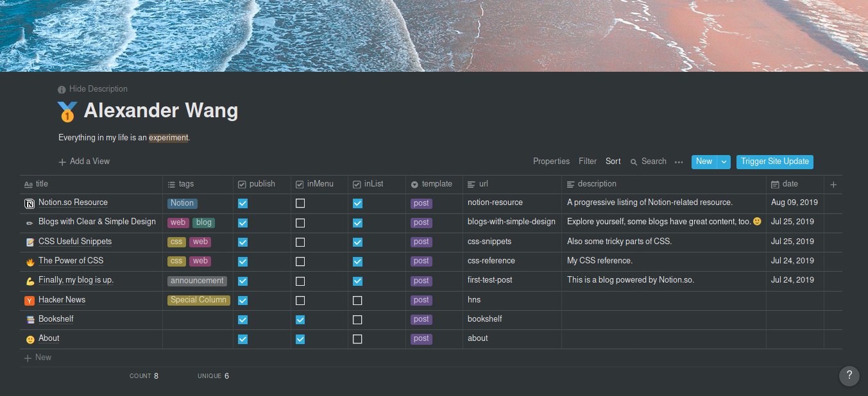Click the pencil icon of Blogs with Clear row

coord(30,223)
